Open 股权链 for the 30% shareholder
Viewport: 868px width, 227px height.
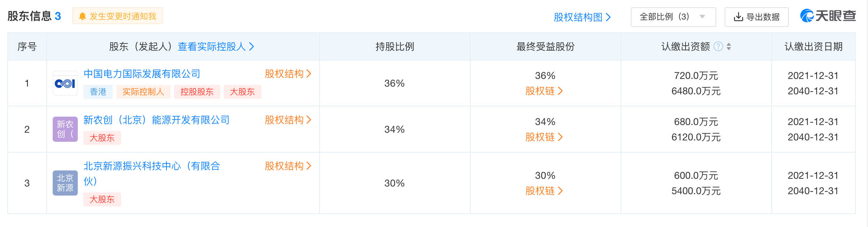pyautogui.click(x=544, y=191)
